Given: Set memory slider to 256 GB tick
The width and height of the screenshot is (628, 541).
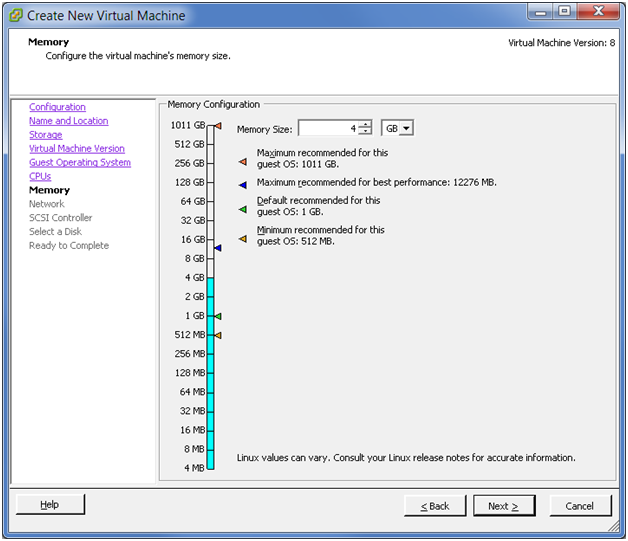Looking at the screenshot, I should [x=210, y=163].
